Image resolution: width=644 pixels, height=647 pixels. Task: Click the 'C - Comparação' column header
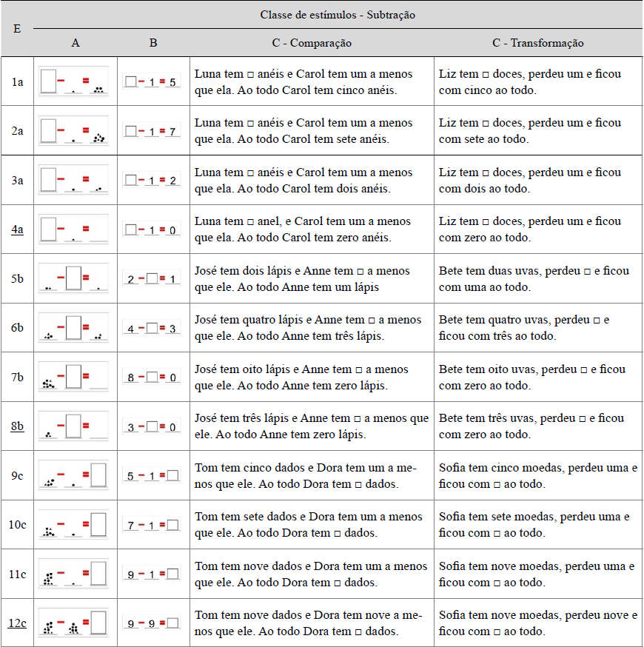(311, 43)
